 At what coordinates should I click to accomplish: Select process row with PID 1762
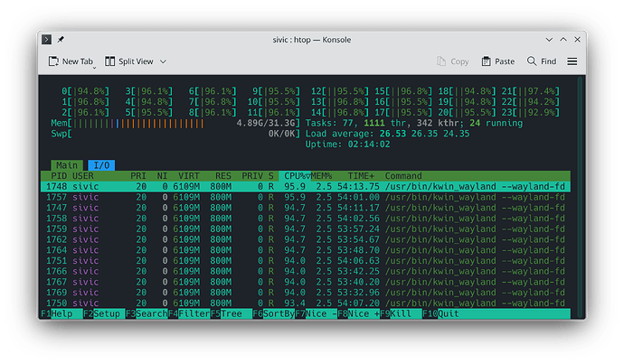coord(306,239)
